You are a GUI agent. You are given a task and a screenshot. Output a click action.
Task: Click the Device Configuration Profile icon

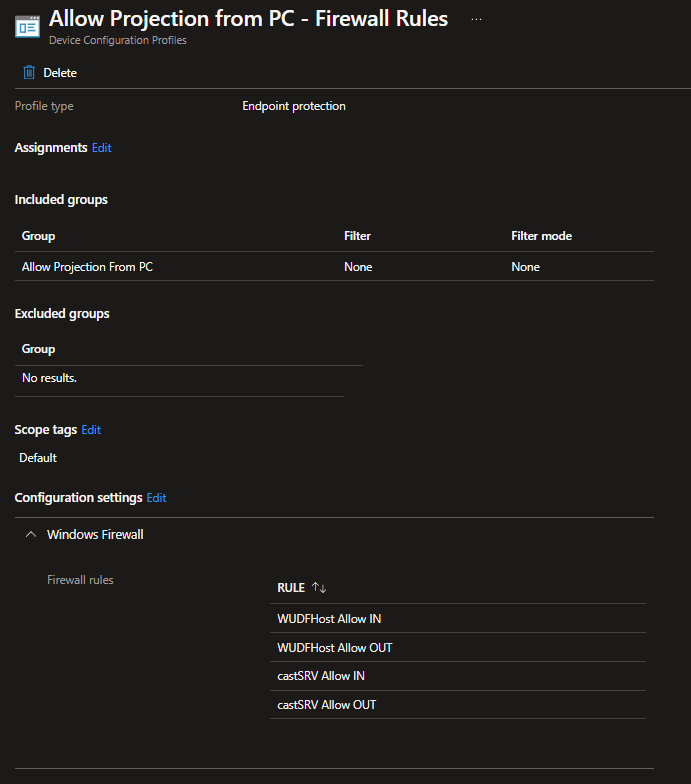[27, 27]
